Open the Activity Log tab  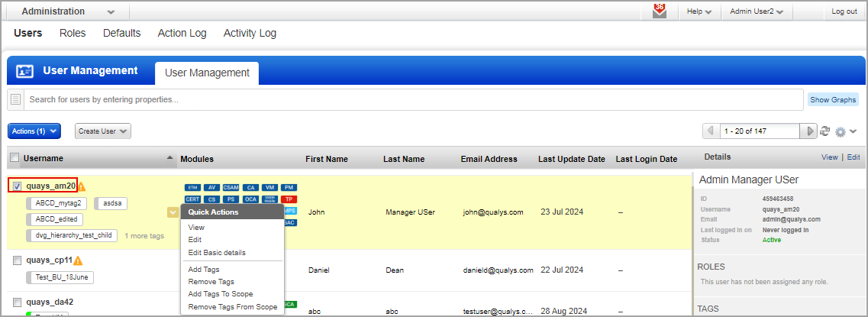click(250, 34)
